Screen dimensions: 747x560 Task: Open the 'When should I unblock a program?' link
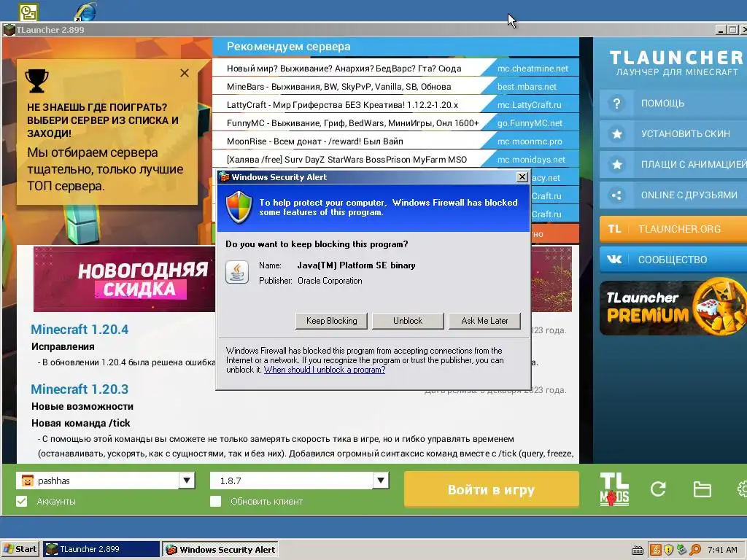click(x=325, y=370)
